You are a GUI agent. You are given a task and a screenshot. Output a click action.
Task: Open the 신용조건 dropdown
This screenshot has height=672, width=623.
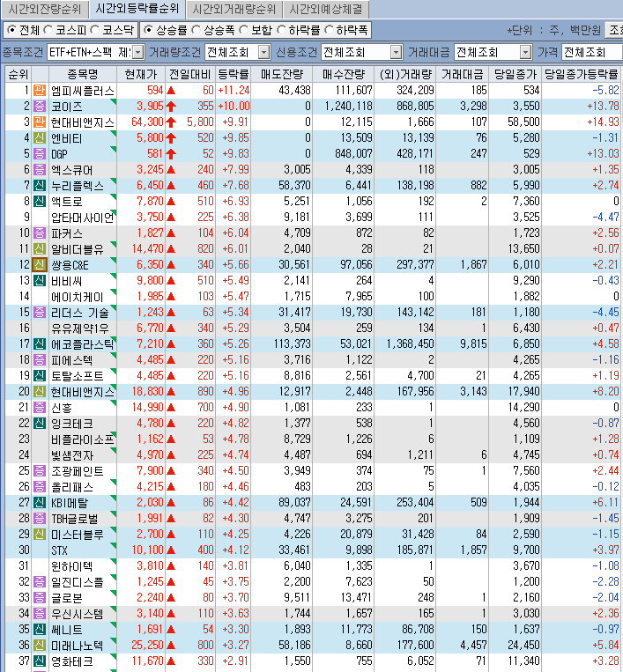click(x=397, y=52)
